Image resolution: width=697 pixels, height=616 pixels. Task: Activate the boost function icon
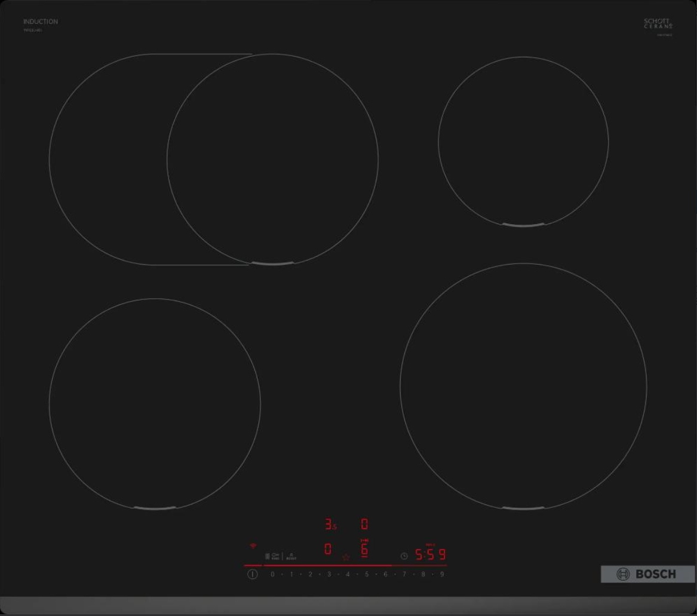click(x=291, y=556)
